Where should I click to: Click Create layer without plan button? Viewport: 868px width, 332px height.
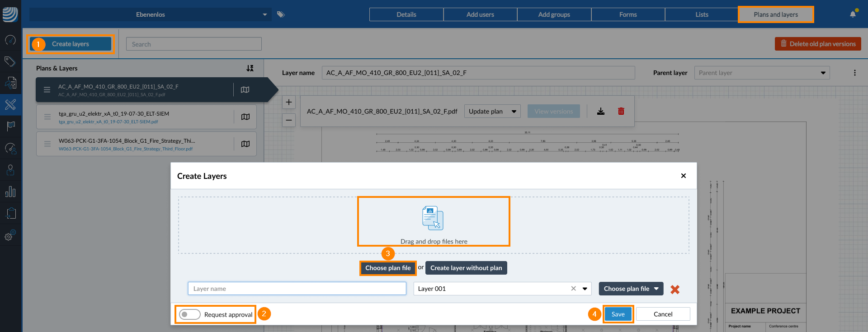pos(466,268)
